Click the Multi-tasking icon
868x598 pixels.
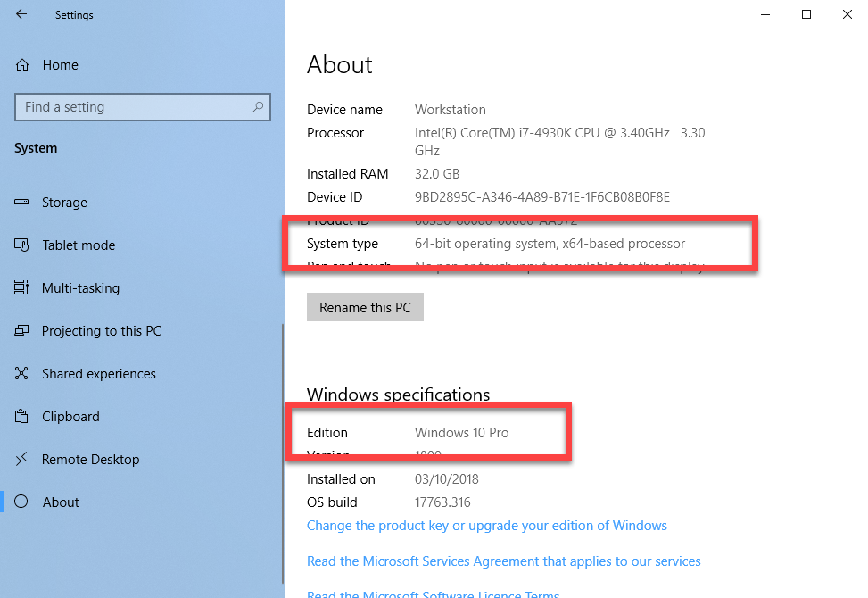21,287
